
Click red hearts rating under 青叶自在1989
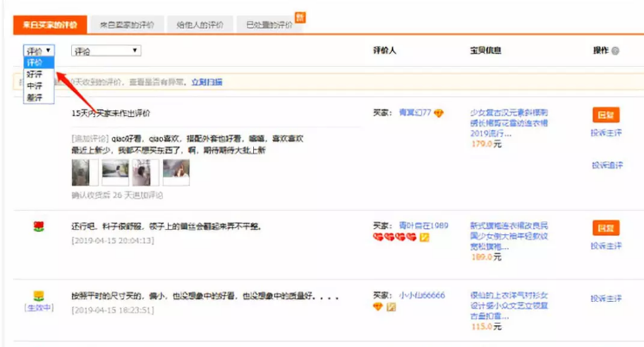point(394,237)
